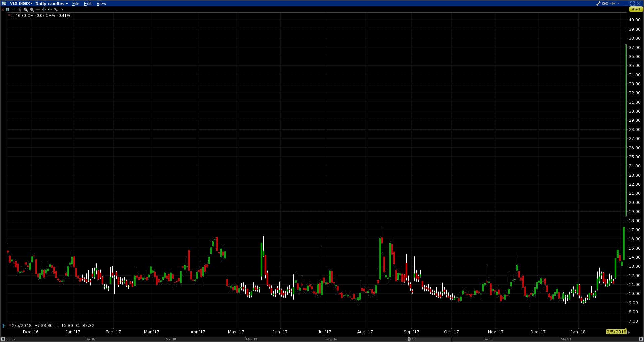Click the left scroll arrow of timeline

pos(3,339)
